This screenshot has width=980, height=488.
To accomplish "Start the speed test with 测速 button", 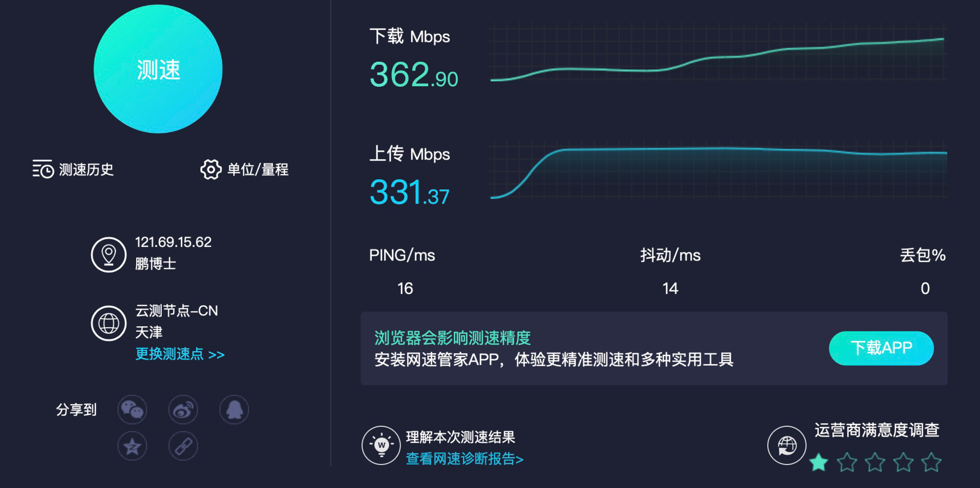I will pyautogui.click(x=158, y=69).
